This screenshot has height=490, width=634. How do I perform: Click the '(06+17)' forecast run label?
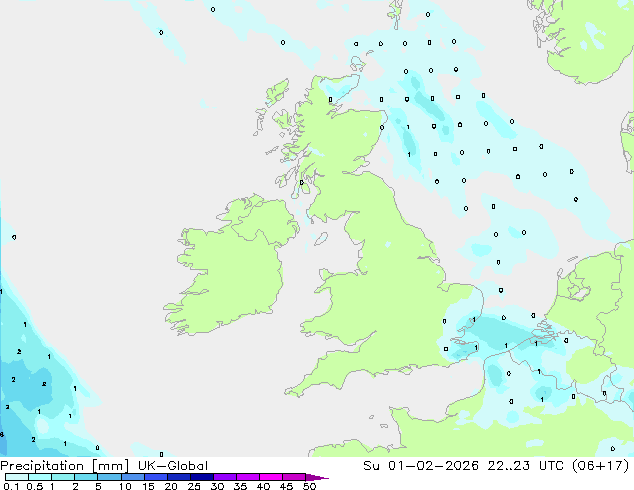tap(601, 466)
